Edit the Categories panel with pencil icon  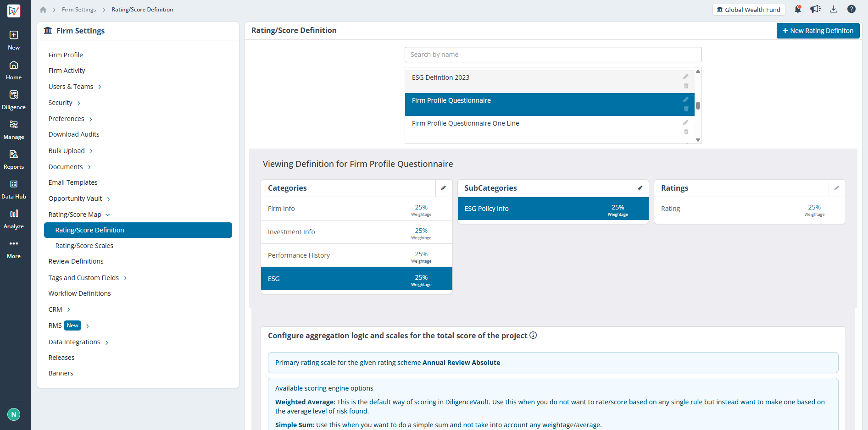click(444, 188)
